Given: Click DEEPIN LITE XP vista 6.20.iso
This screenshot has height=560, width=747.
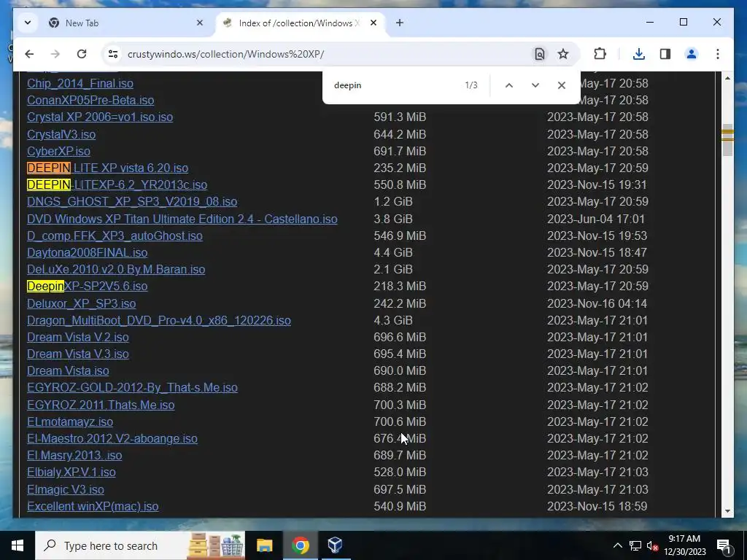Looking at the screenshot, I should (108, 168).
